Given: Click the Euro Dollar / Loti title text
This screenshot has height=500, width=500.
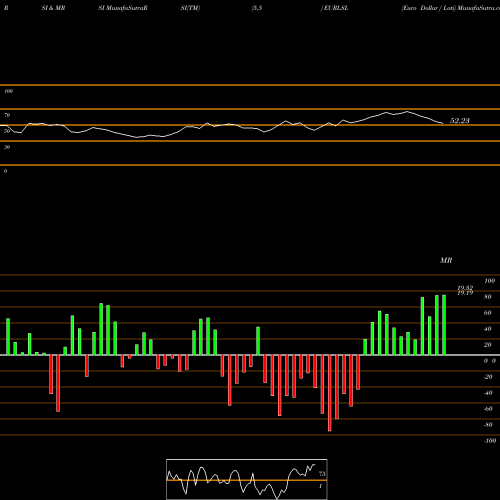Looking at the screenshot, I should [428, 8].
